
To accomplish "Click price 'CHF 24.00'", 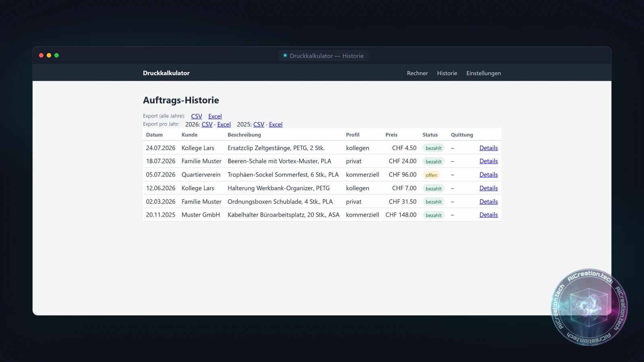I will [402, 161].
